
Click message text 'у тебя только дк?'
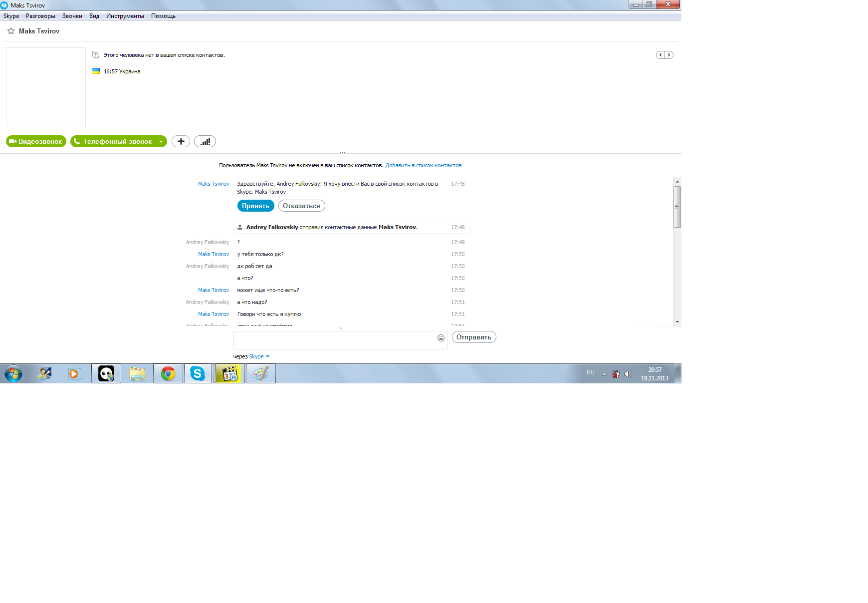(x=260, y=254)
